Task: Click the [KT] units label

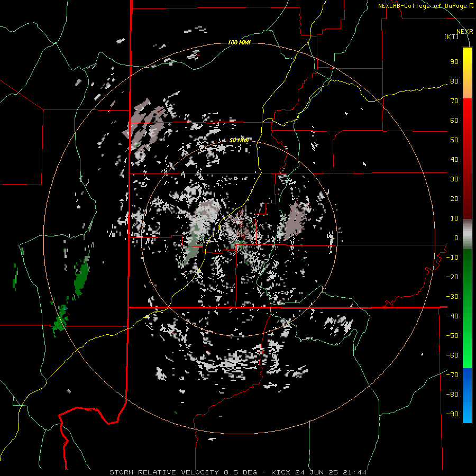Action: click(451, 36)
